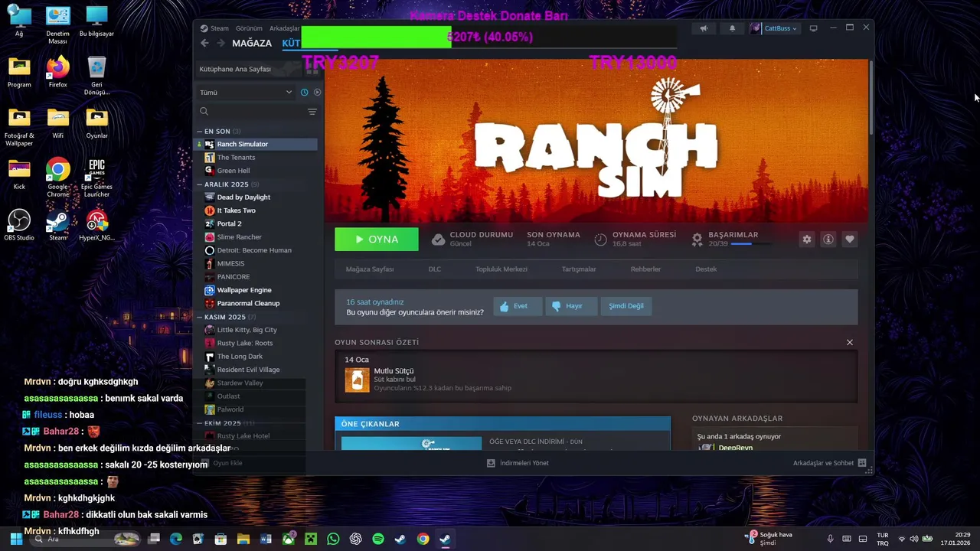Open Arkadaşlar ve Sohbet
This screenshot has height=551, width=980.
829,463
